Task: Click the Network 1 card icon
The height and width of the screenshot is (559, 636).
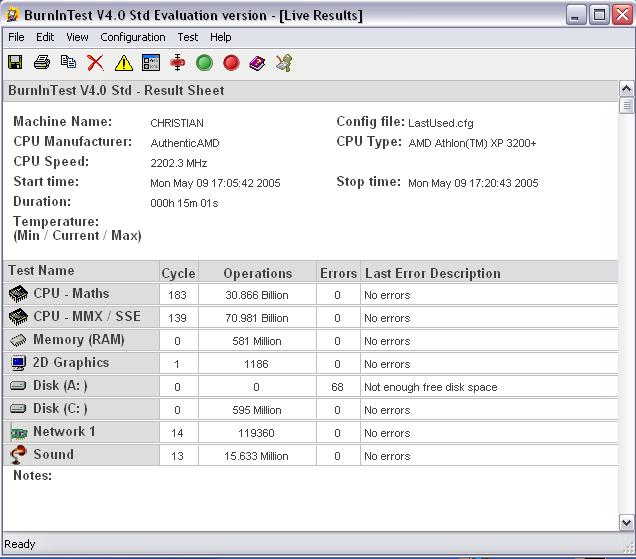Action: click(19, 432)
